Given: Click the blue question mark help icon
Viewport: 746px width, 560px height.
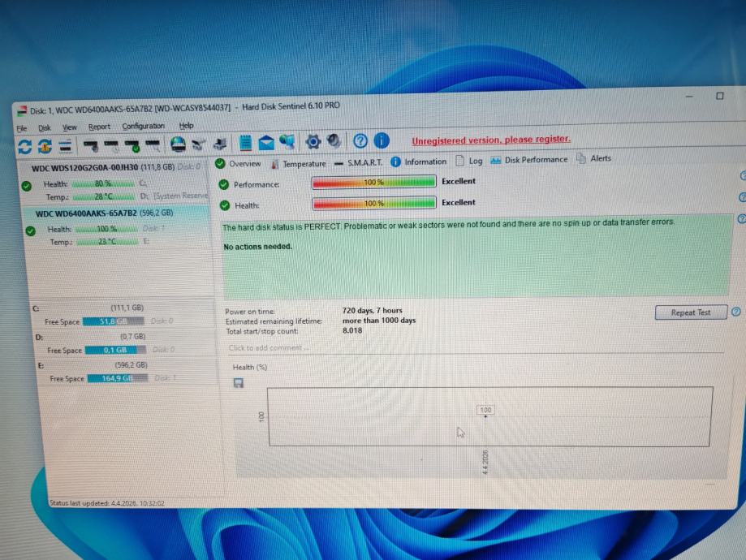Looking at the screenshot, I should [360, 141].
